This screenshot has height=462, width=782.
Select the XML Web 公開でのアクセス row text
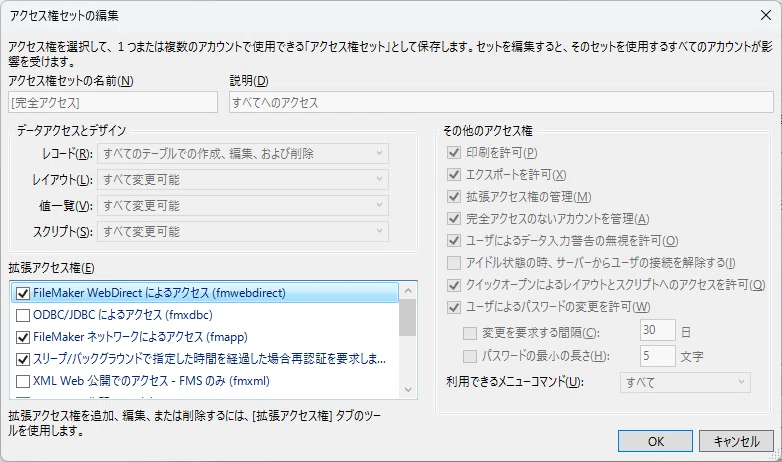pyautogui.click(x=151, y=381)
